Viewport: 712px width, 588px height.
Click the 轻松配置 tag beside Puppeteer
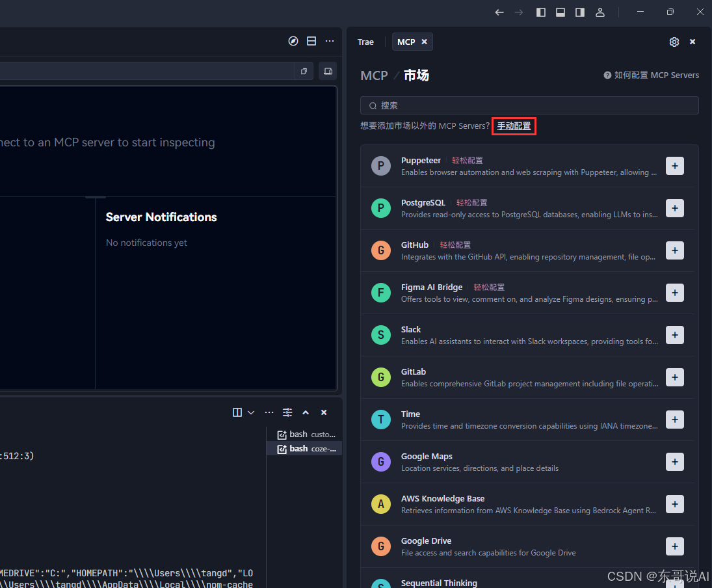[x=468, y=161]
